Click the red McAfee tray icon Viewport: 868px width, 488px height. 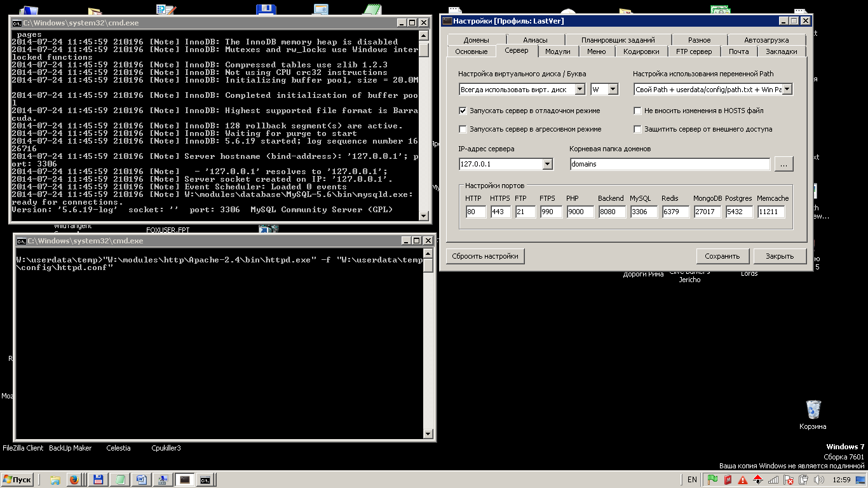(728, 479)
